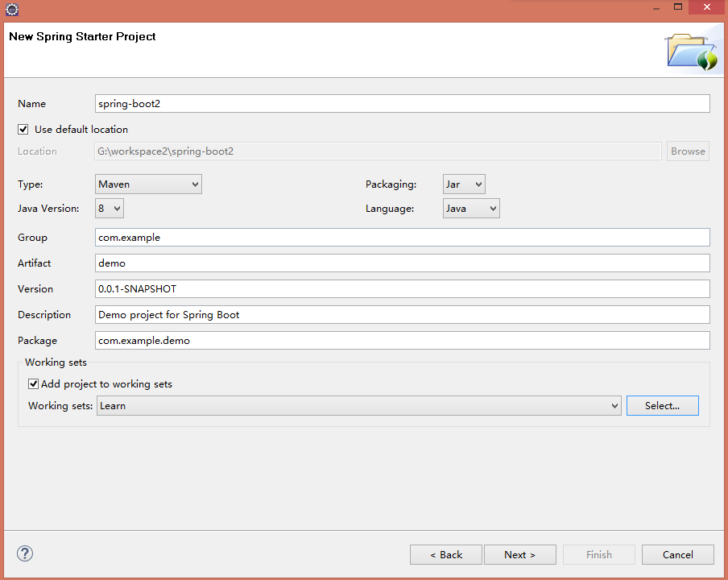Click the Packaging: label

coord(391,184)
